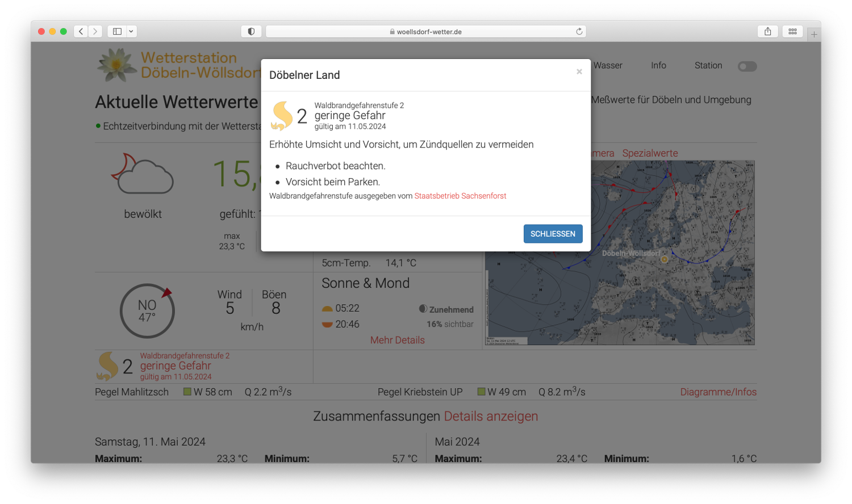Viewport: 852px width, 504px height.
Task: Toggle the Safari sidebar button
Action: (x=117, y=32)
